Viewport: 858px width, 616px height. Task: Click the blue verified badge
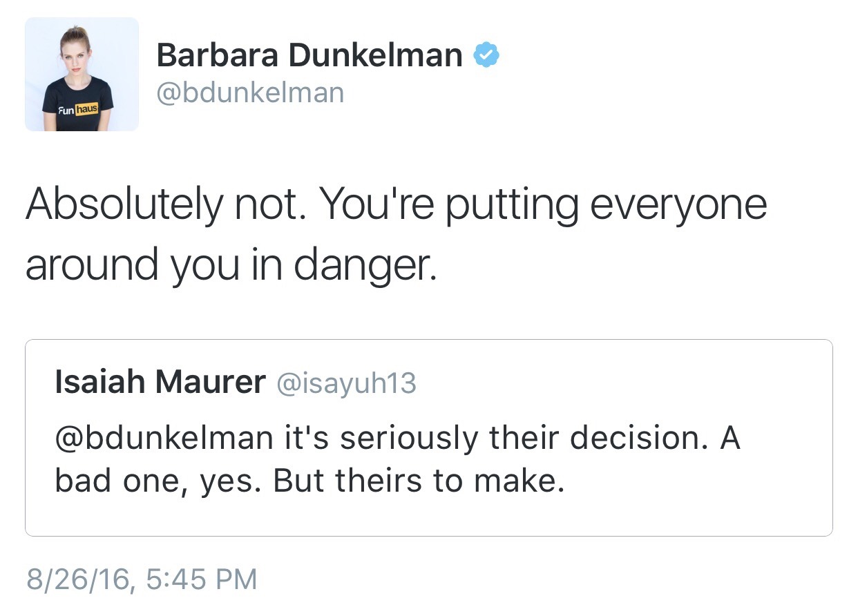click(x=486, y=55)
